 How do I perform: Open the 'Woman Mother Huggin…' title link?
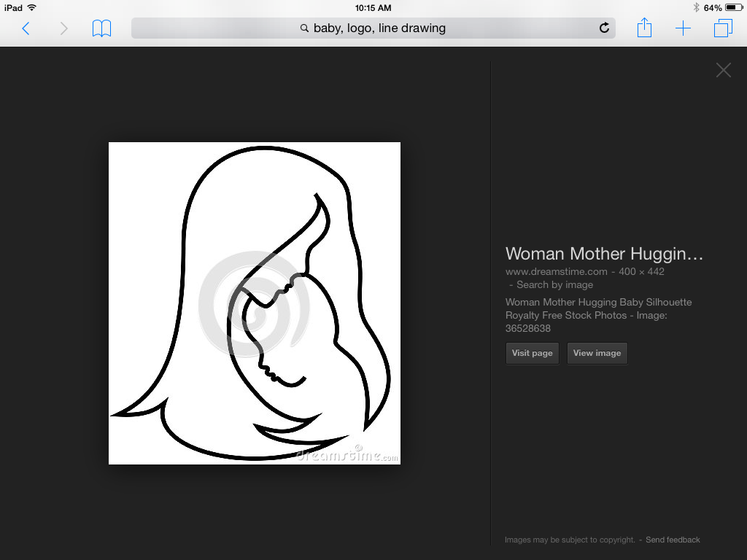coord(604,254)
